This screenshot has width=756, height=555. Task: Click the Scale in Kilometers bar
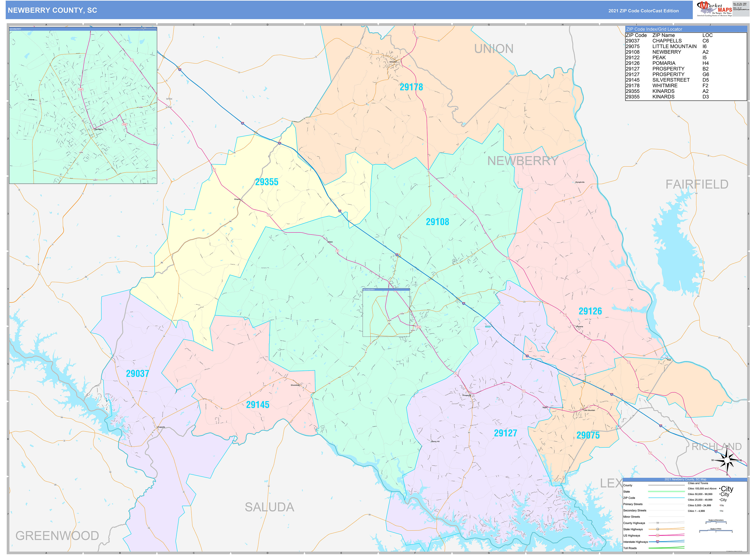point(716,522)
